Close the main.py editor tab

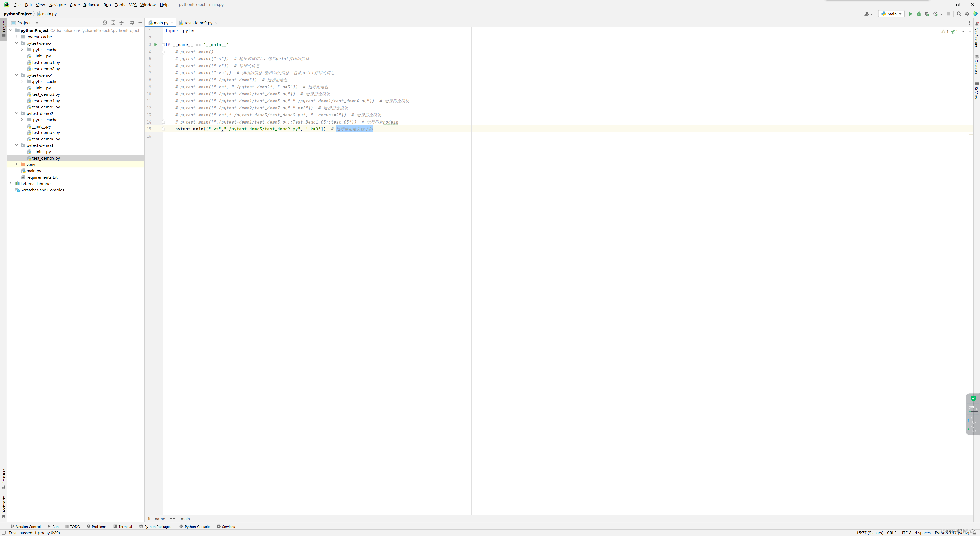click(x=172, y=23)
